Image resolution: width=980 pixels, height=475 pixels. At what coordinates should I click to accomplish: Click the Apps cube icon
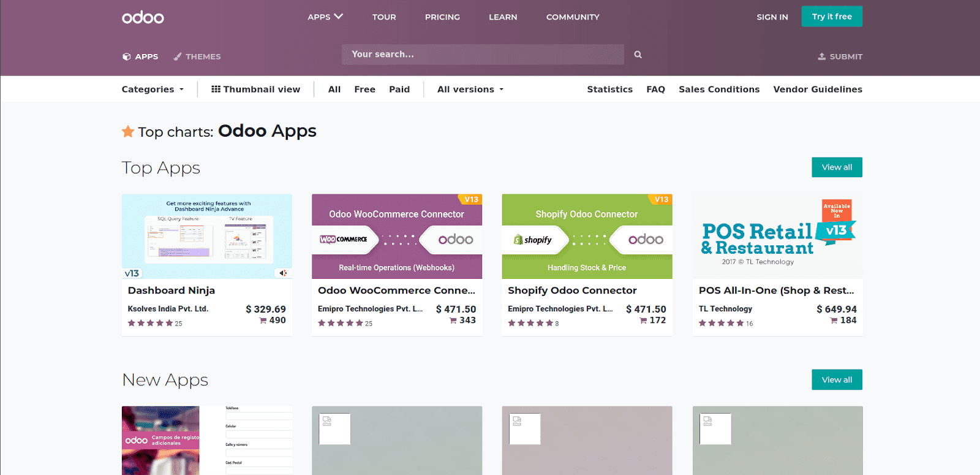(x=127, y=56)
